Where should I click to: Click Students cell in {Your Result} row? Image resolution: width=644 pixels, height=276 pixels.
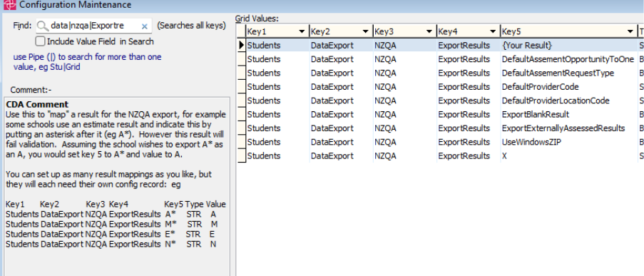[x=277, y=45]
